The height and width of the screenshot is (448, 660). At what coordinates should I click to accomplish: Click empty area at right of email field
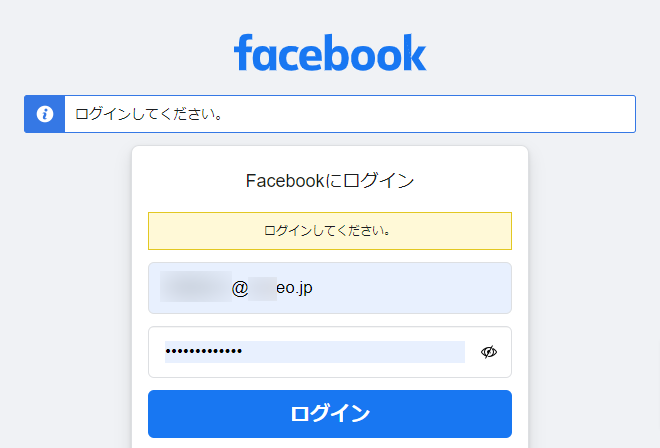[410, 288]
